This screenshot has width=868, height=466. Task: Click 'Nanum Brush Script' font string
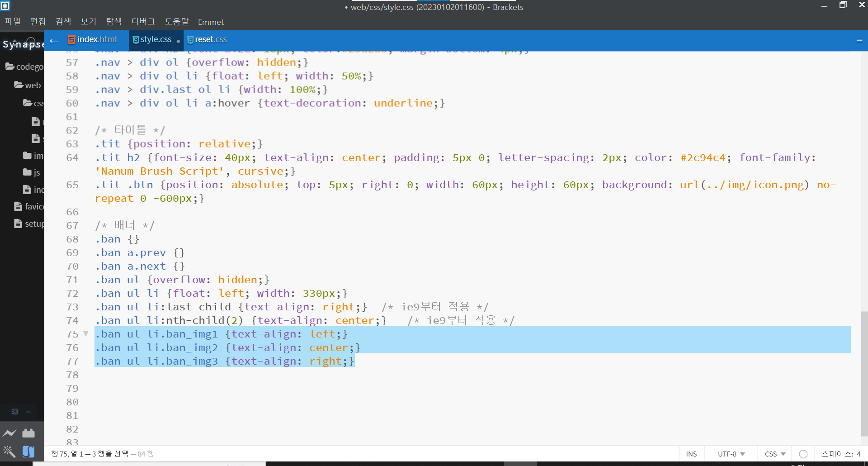coord(159,171)
